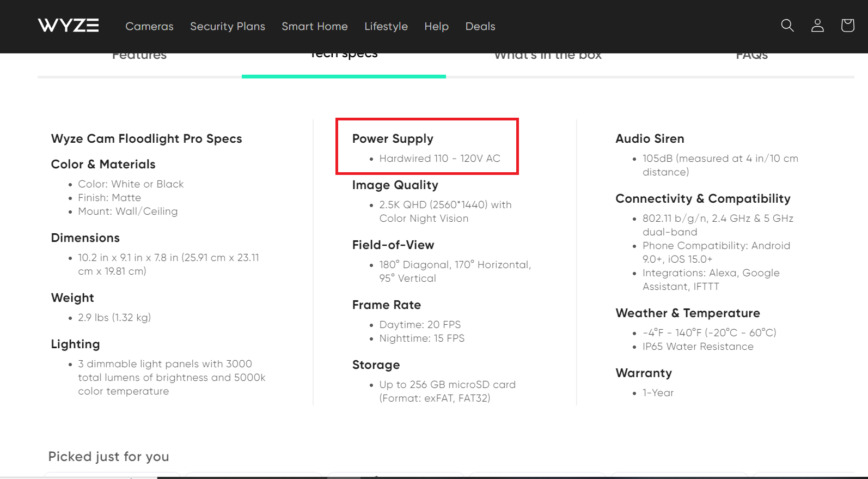868x479 pixels.
Task: Click the 'Dimensions' heading
Action: point(85,238)
